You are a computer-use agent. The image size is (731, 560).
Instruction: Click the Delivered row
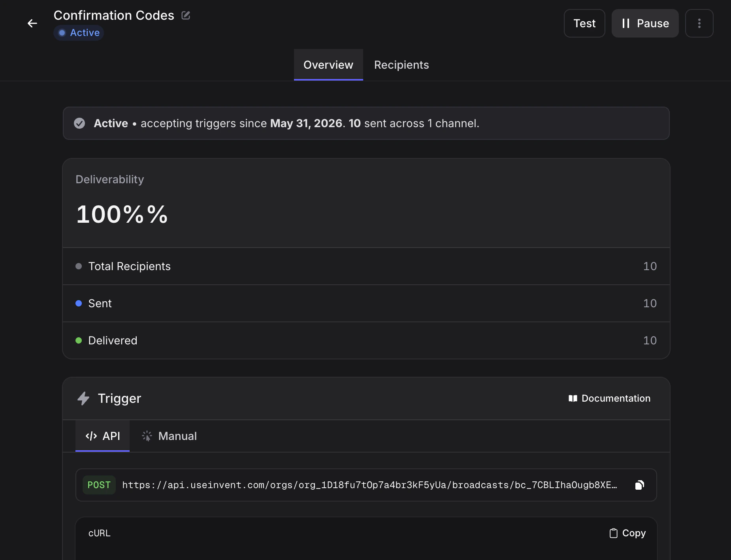pos(366,340)
